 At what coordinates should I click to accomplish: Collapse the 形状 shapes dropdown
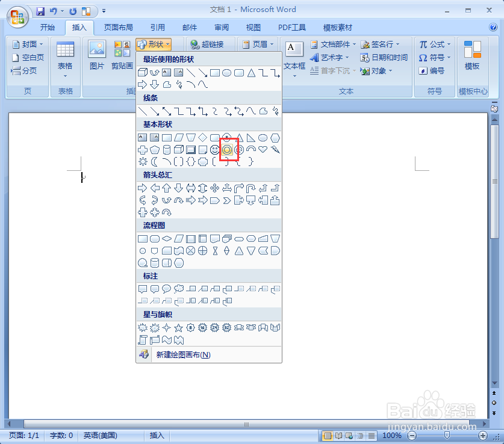click(154, 45)
